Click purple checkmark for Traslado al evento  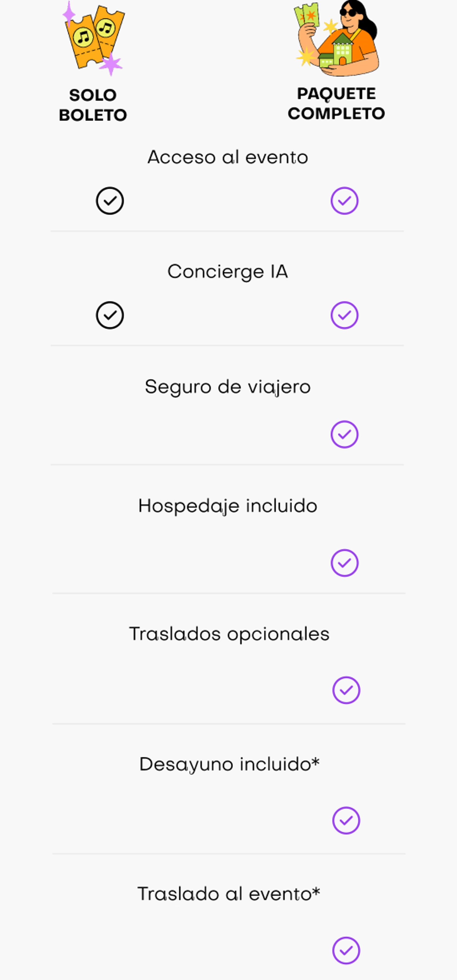click(x=346, y=950)
